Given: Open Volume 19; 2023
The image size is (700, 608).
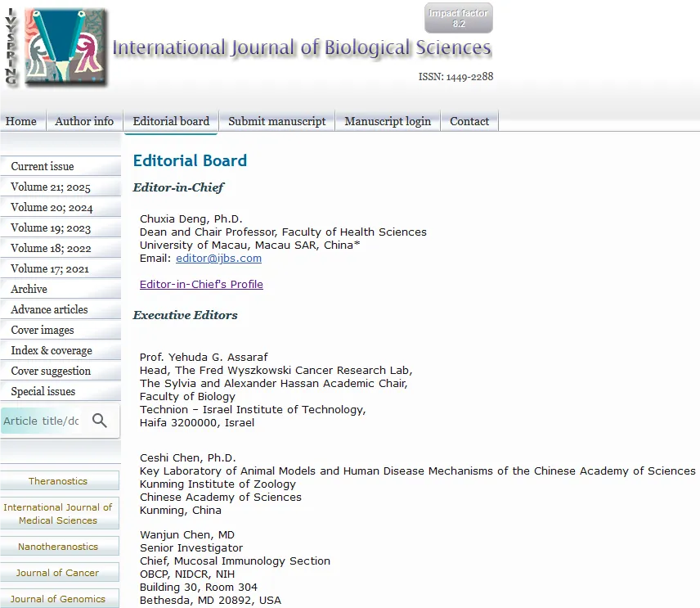Looking at the screenshot, I should tap(61, 227).
